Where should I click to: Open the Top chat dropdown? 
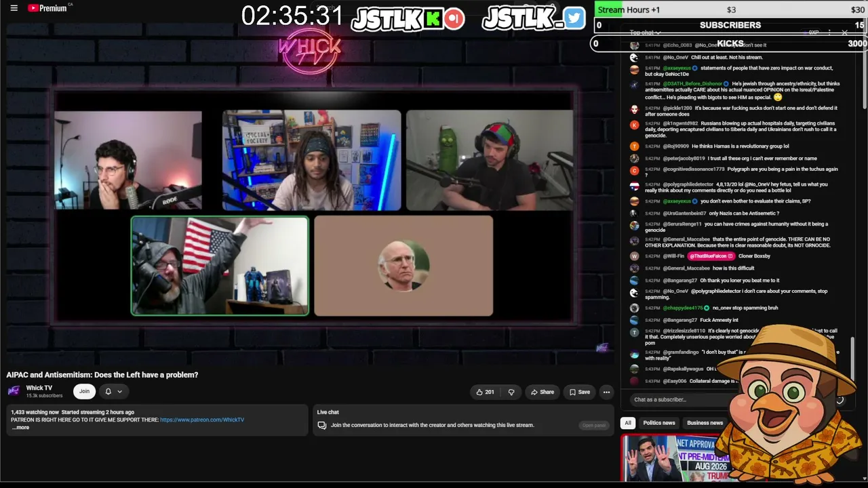click(x=645, y=33)
